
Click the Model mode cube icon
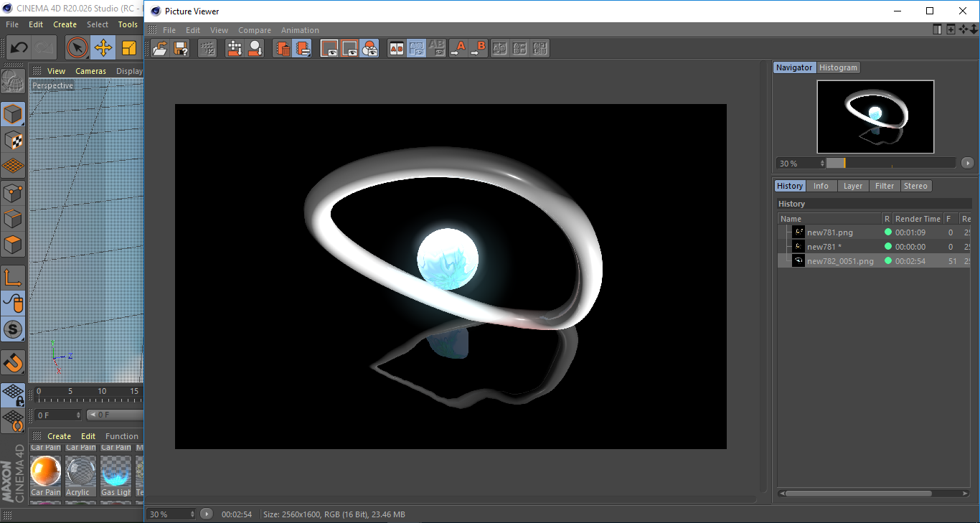pos(13,114)
